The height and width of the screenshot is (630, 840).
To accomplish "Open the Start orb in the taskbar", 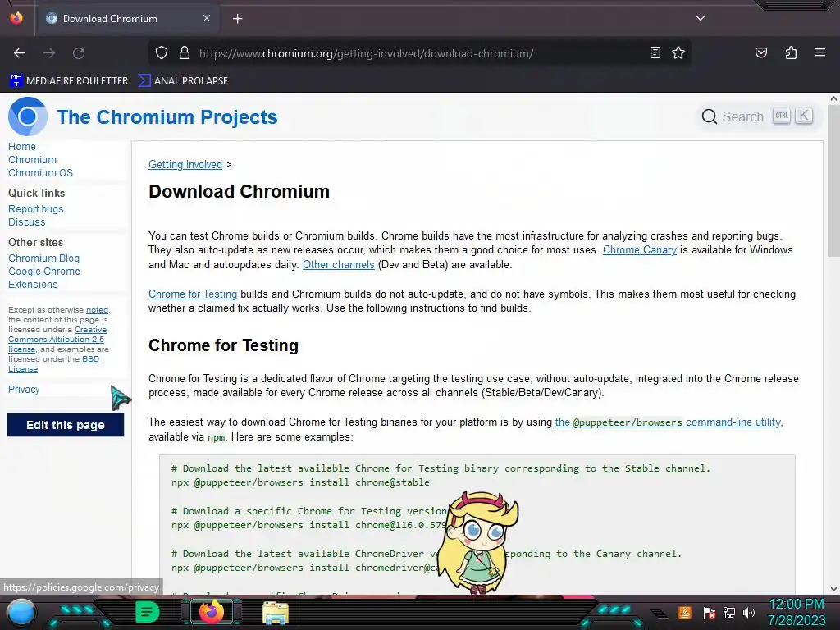I will pos(21,612).
